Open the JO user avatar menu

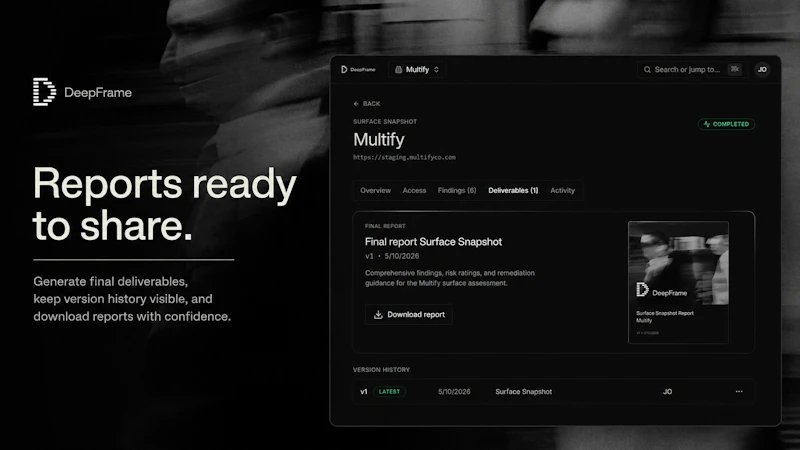pyautogui.click(x=762, y=69)
